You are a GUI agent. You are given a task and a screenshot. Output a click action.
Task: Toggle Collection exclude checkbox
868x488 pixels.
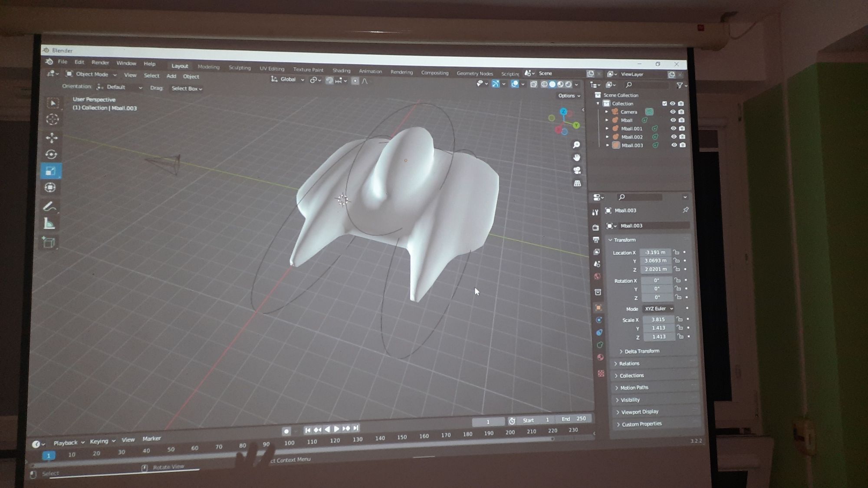[x=664, y=103]
